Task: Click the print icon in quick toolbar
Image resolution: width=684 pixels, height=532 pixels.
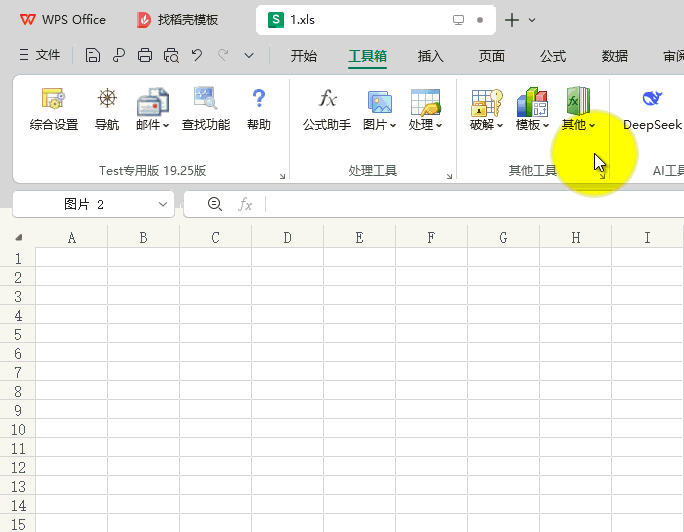Action: tap(145, 56)
